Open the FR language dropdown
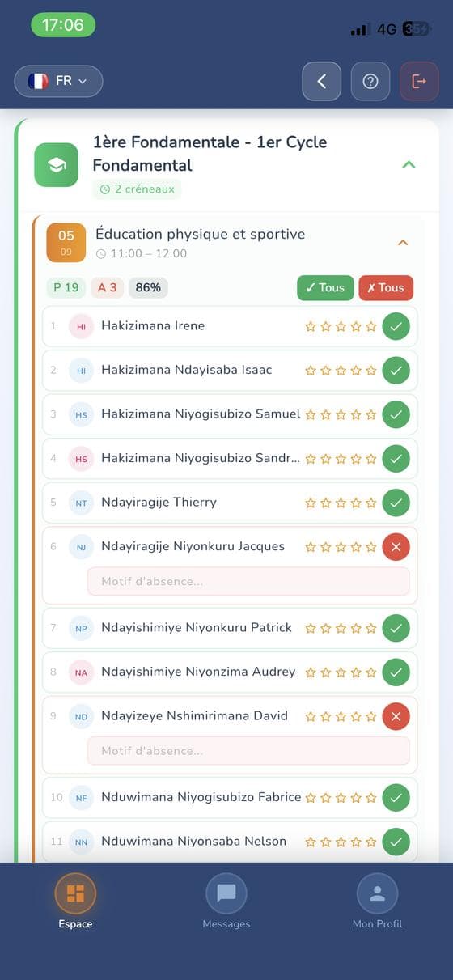The width and height of the screenshot is (453, 980). pos(58,81)
